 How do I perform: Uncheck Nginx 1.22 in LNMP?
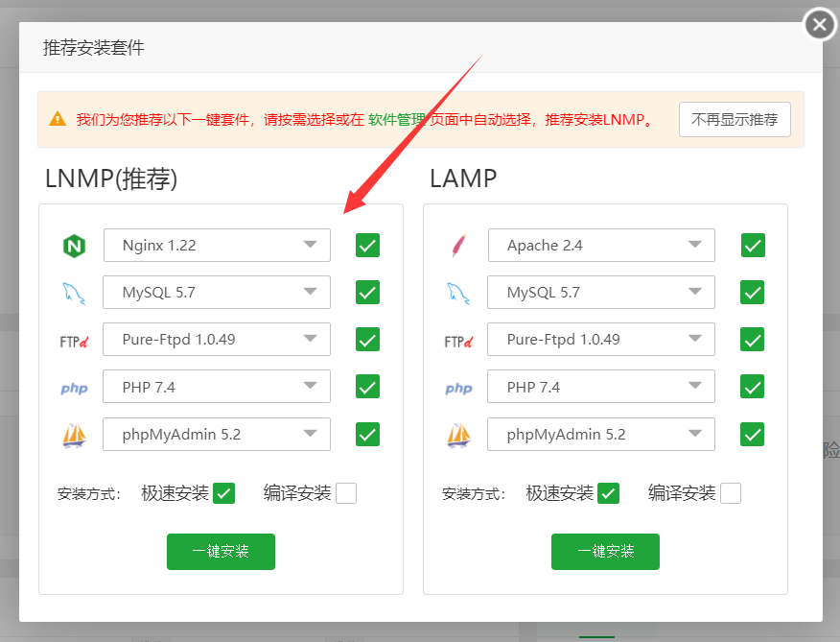click(367, 245)
